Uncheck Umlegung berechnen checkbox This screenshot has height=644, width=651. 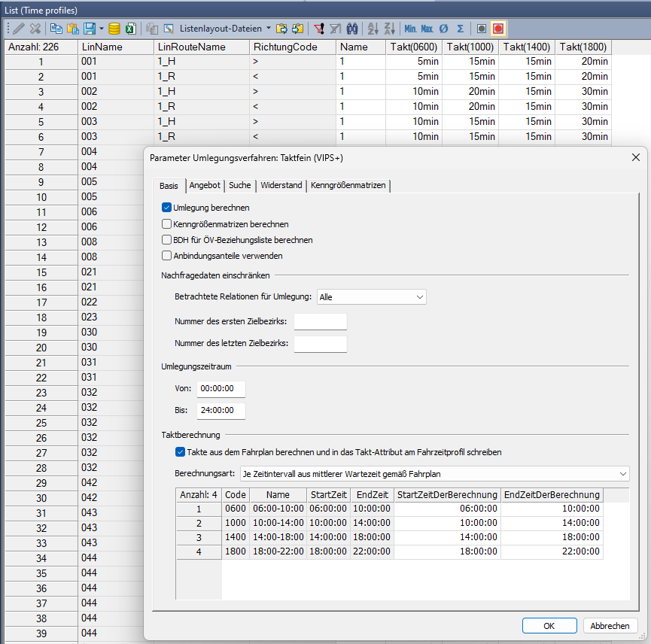point(167,208)
